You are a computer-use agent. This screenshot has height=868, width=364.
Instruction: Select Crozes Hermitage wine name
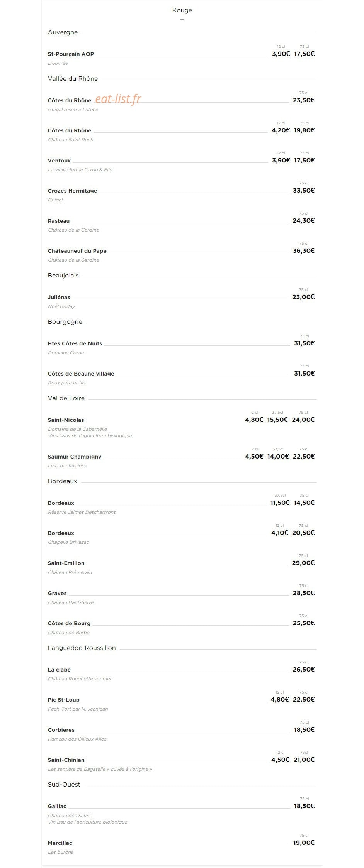click(72, 191)
